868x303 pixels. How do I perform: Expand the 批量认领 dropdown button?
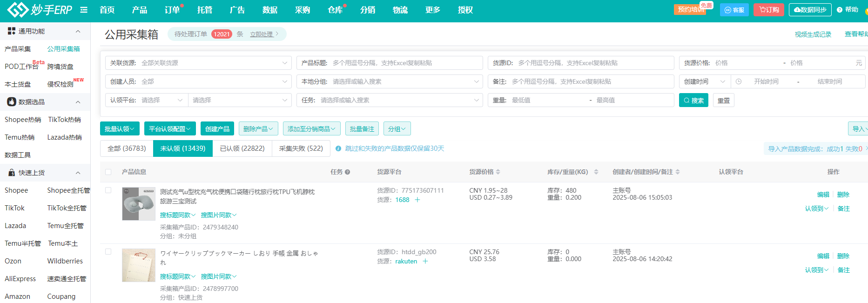point(120,129)
